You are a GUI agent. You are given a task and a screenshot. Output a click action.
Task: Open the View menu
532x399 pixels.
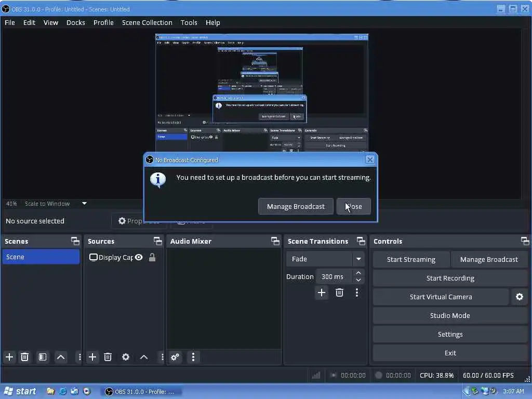tap(50, 22)
